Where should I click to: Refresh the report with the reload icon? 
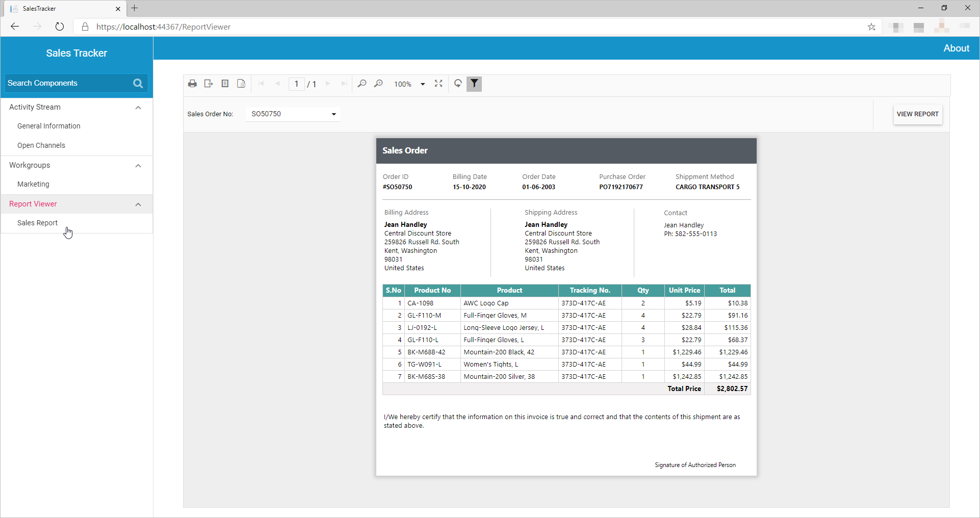(x=458, y=84)
